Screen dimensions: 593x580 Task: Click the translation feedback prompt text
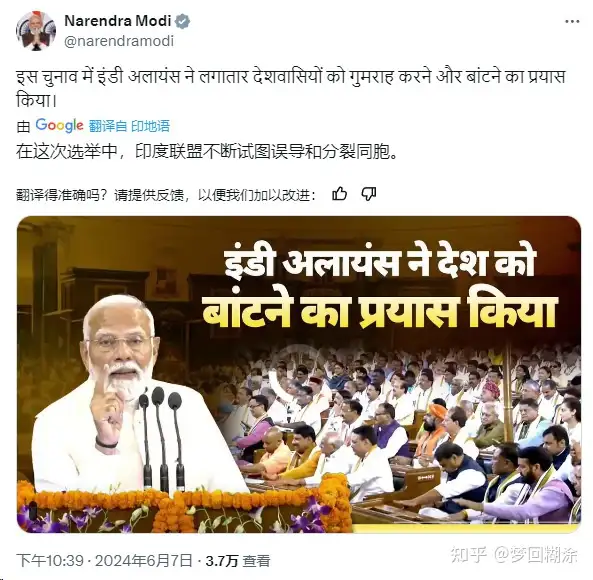click(166, 195)
